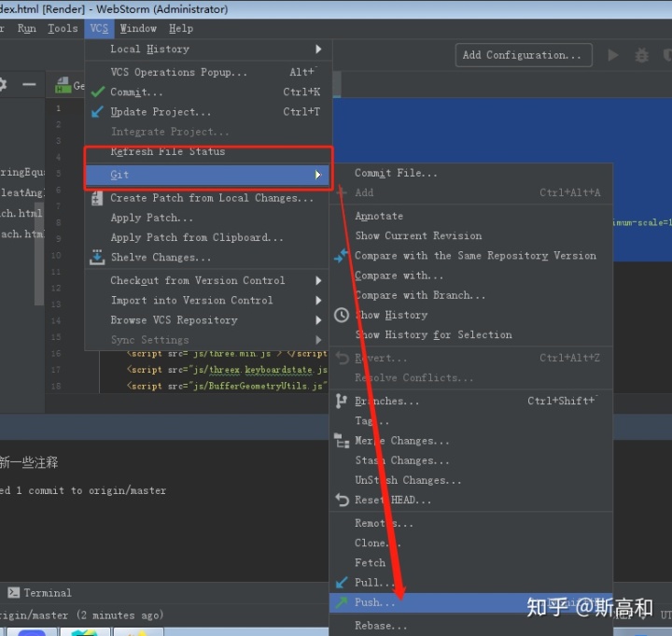Click the settings gear icon in side panel
The width and height of the screenshot is (672, 636).
tap(2, 84)
